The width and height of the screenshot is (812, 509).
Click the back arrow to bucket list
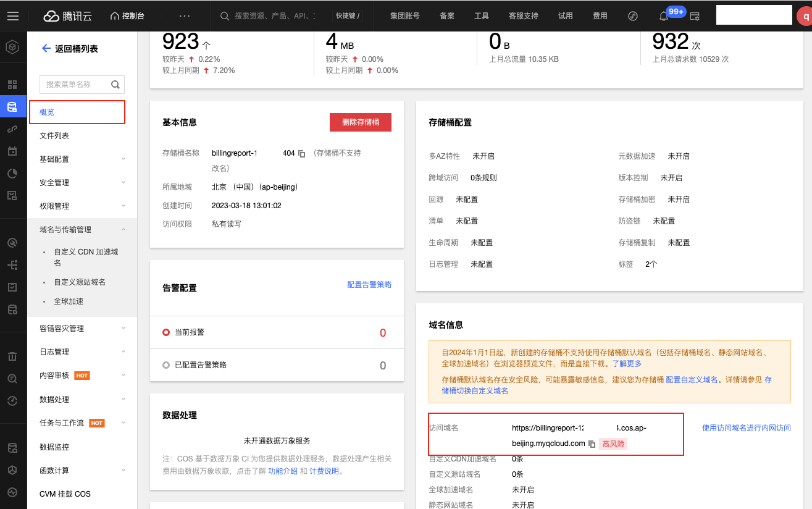coord(46,48)
